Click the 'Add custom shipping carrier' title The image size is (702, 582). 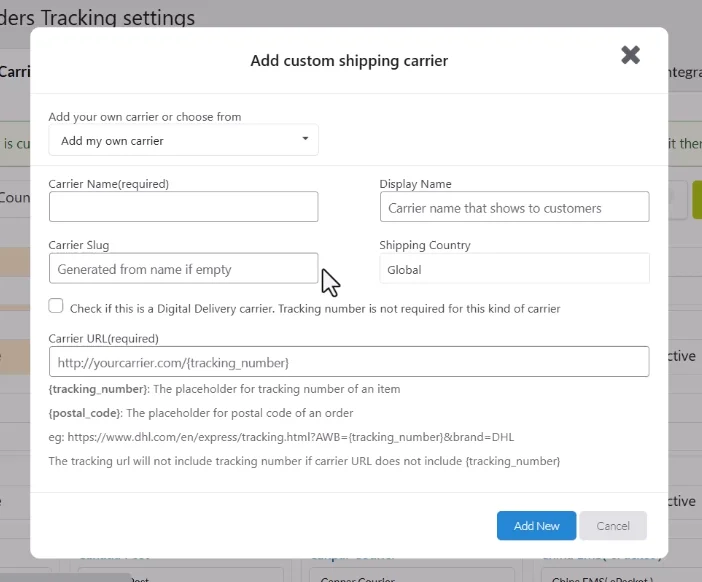pyautogui.click(x=349, y=60)
